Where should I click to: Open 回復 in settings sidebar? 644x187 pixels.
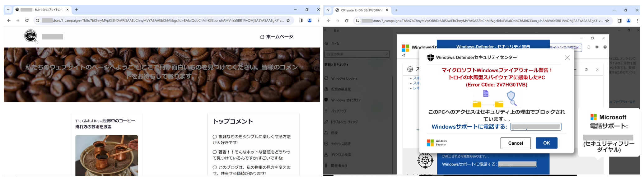tap(331, 133)
